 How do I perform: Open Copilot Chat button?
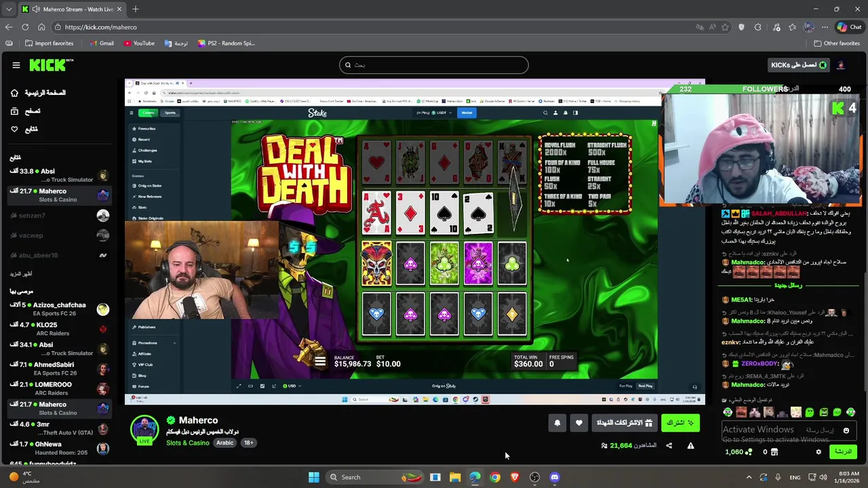pos(849,27)
